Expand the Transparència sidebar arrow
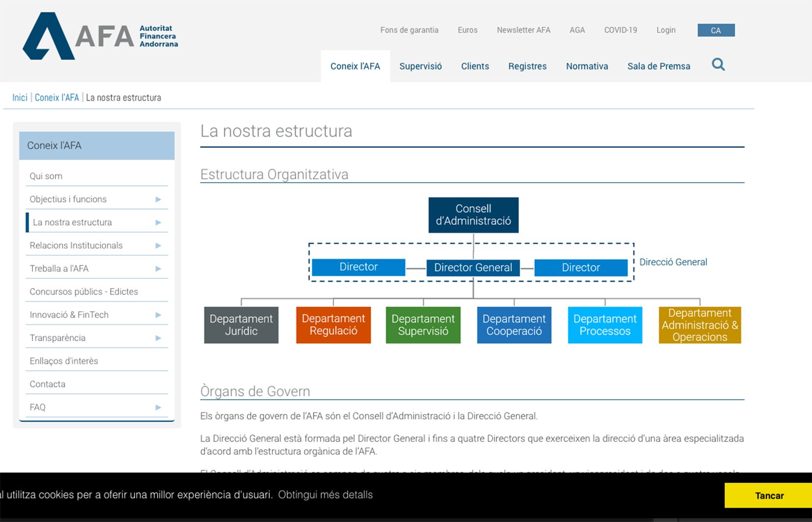 (158, 338)
